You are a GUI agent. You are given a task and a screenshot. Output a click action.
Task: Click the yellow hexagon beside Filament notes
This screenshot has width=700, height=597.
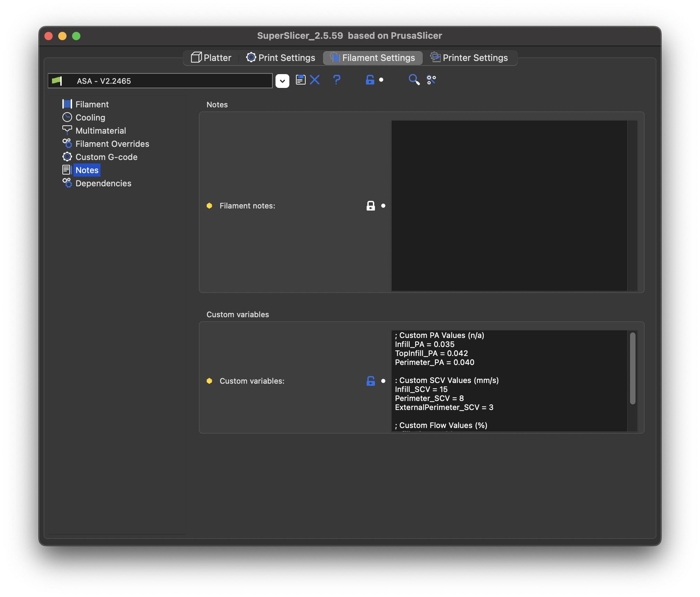coord(209,206)
